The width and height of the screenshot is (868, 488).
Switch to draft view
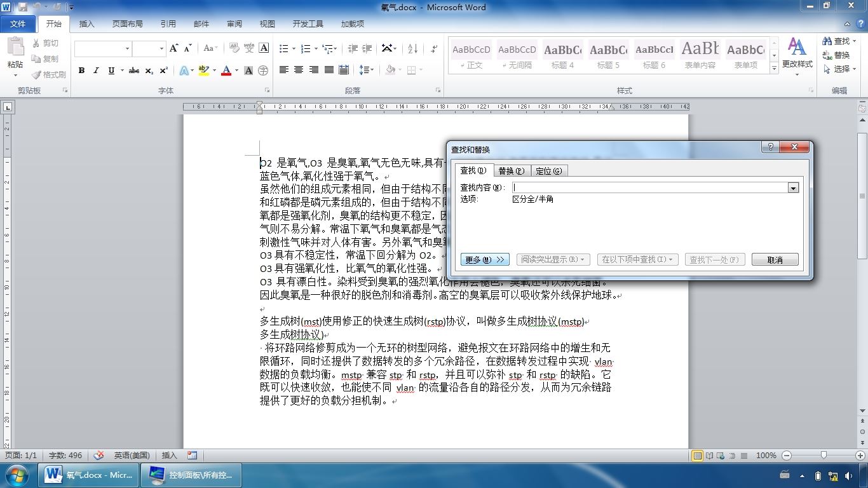pyautogui.click(x=744, y=456)
